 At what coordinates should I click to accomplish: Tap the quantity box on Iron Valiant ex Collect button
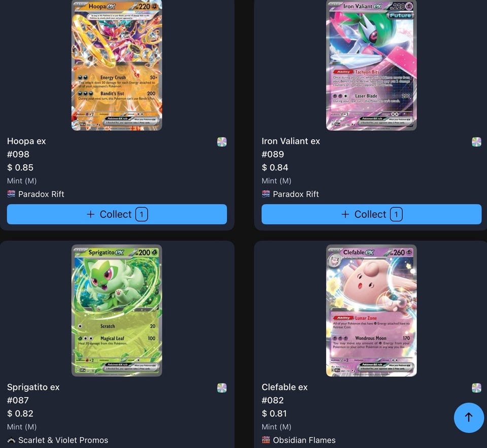coord(396,214)
